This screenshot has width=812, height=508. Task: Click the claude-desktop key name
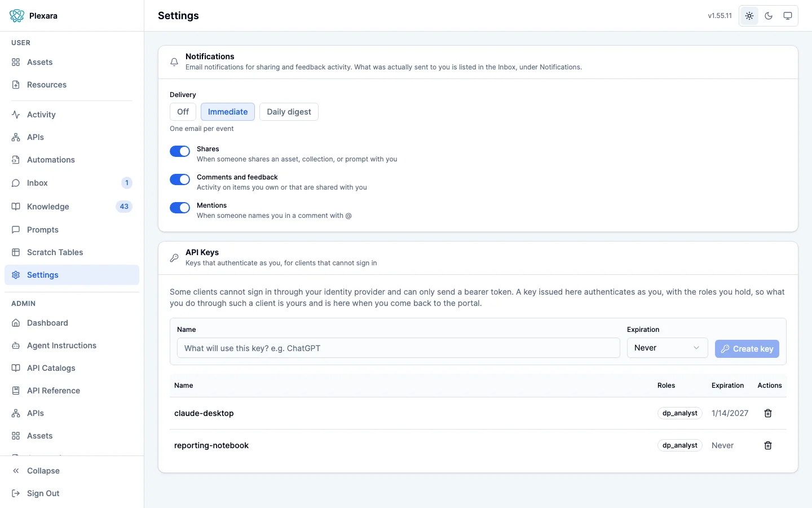[204, 413]
